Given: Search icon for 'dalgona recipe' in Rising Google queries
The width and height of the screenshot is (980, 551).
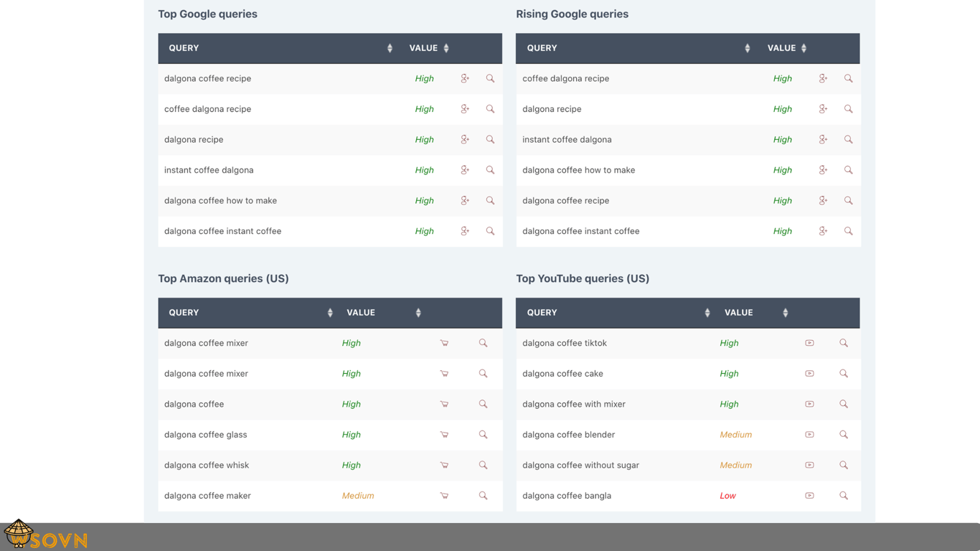Looking at the screenshot, I should [x=848, y=109].
